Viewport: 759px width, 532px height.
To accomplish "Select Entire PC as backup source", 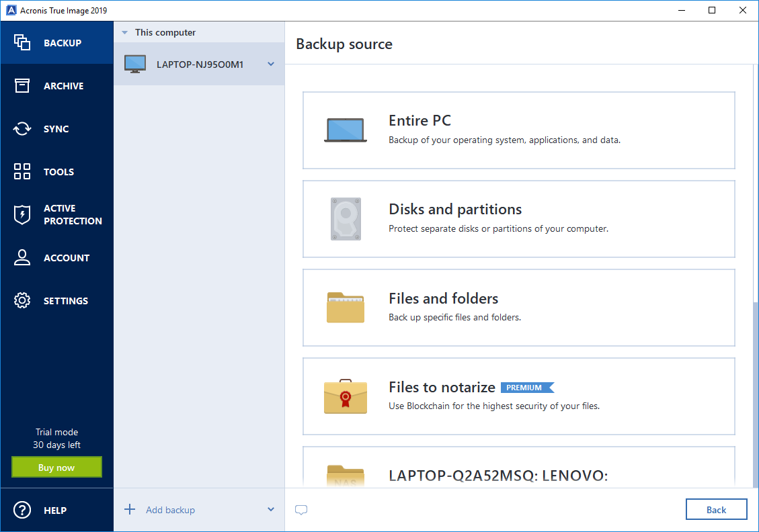I will (x=518, y=130).
